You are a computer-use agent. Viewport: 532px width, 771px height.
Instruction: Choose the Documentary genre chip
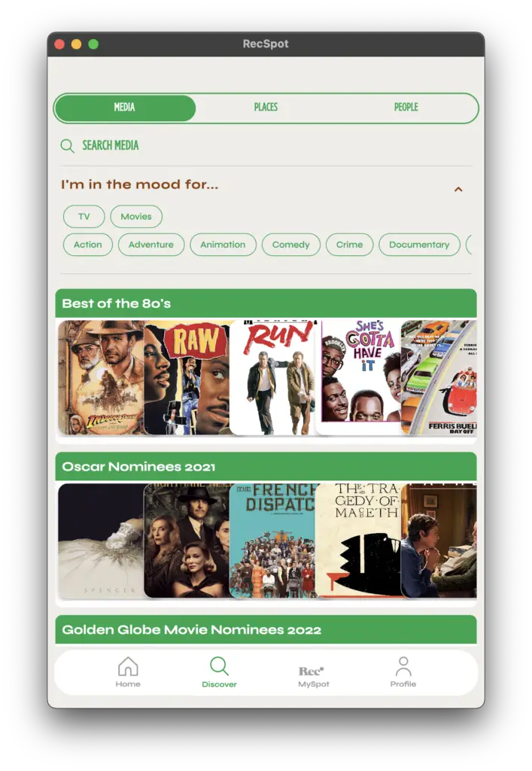[419, 245]
